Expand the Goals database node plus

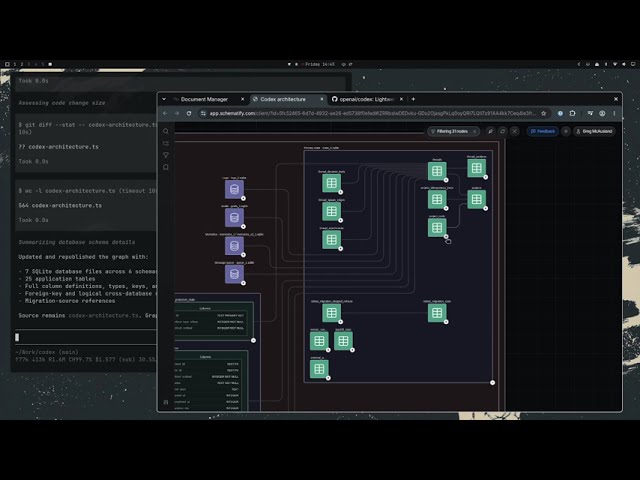243,227
